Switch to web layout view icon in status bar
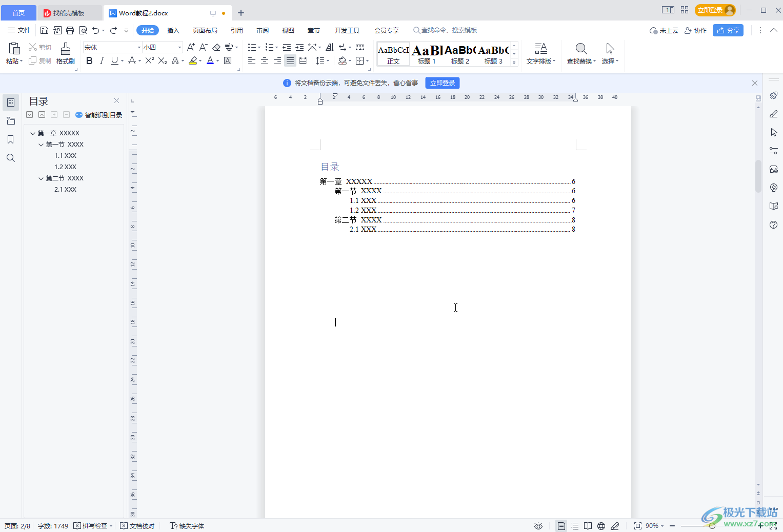 tap(601, 526)
